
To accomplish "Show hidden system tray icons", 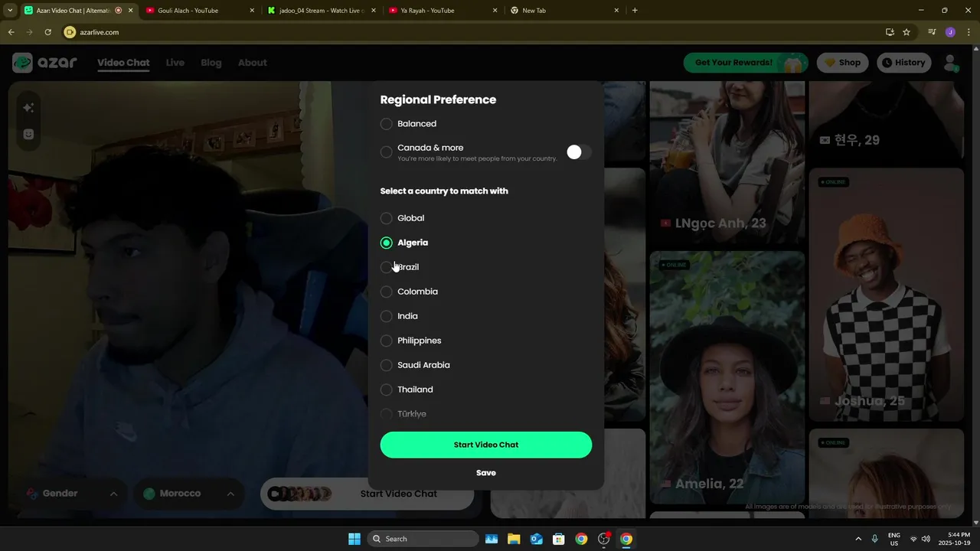I will (x=858, y=539).
